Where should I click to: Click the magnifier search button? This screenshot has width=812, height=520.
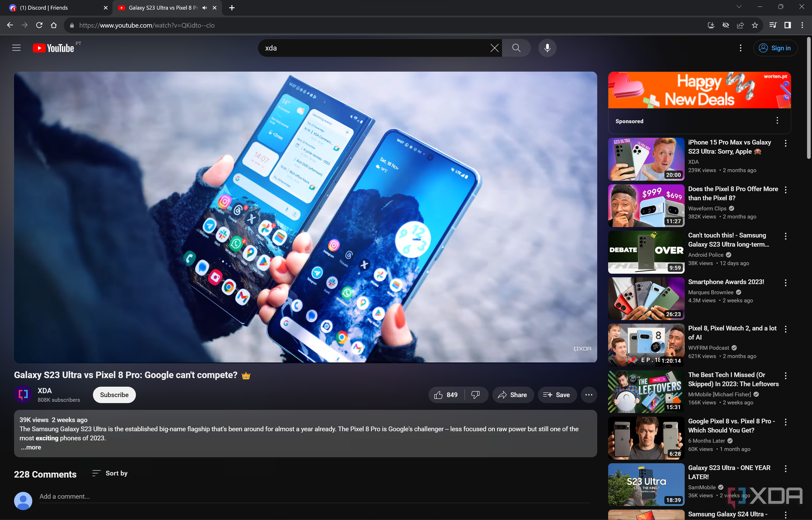516,48
